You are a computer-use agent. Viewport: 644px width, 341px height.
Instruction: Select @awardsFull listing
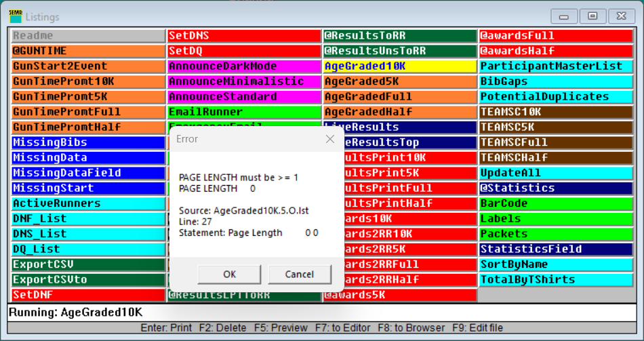pyautogui.click(x=556, y=36)
